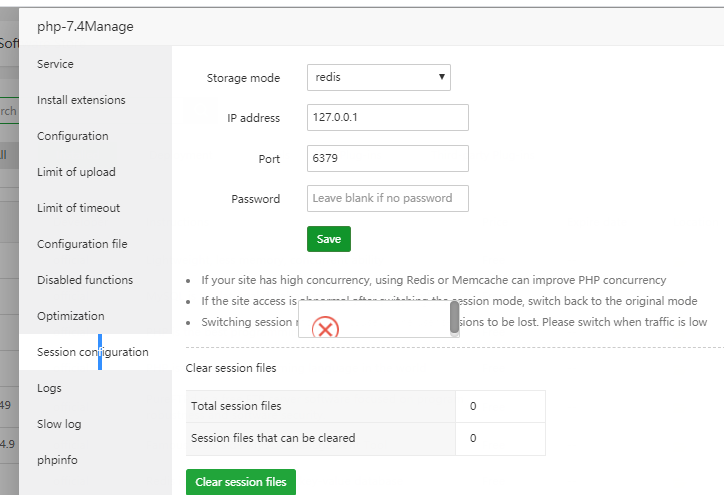Open the Service menu item

(x=55, y=64)
